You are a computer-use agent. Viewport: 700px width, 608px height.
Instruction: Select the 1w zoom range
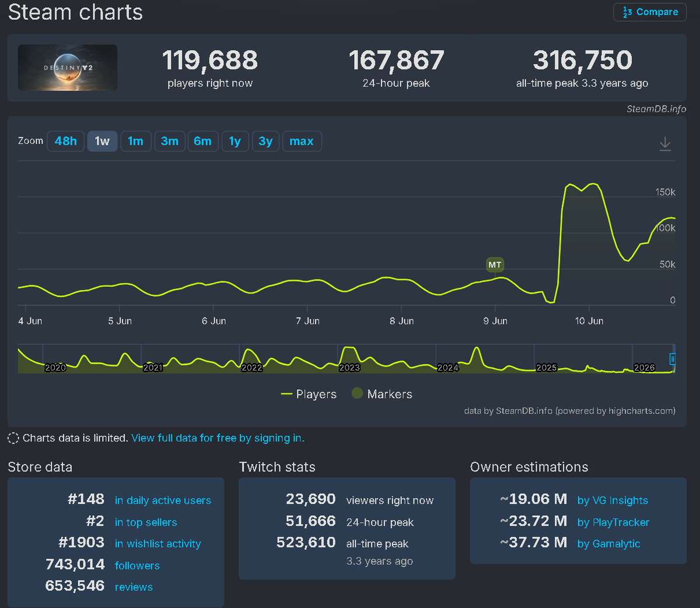(102, 141)
